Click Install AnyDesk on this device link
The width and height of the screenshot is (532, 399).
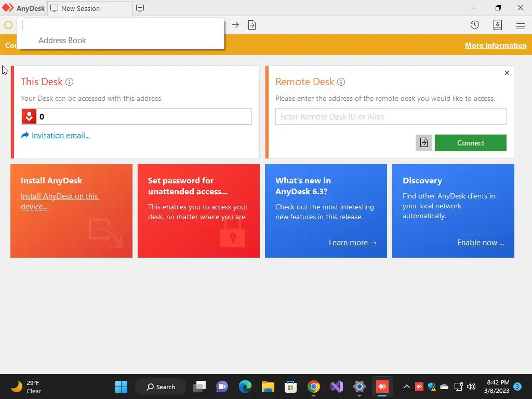click(x=60, y=201)
